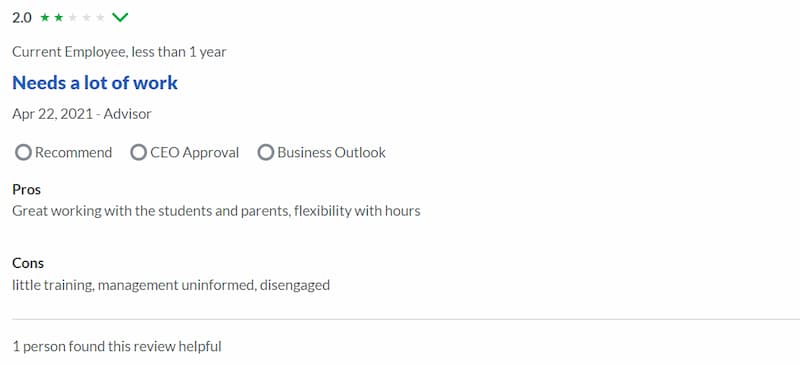The image size is (800, 365).
Task: Click the fifth gray rating star
Action: coord(100,18)
